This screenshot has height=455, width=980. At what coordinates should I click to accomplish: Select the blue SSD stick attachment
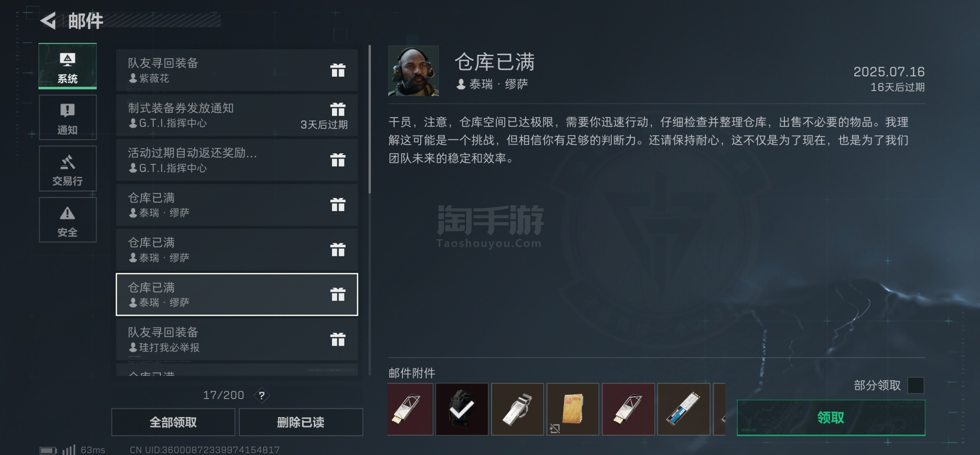683,409
